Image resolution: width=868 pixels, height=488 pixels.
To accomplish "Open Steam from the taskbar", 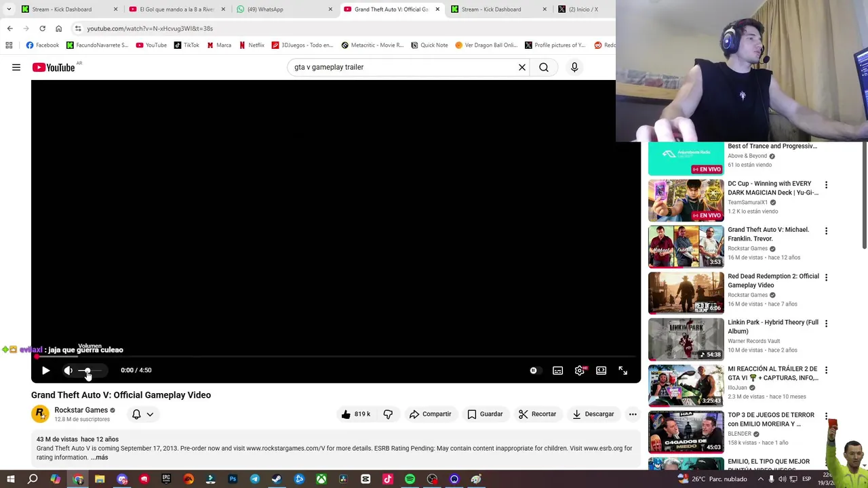I will point(277,480).
